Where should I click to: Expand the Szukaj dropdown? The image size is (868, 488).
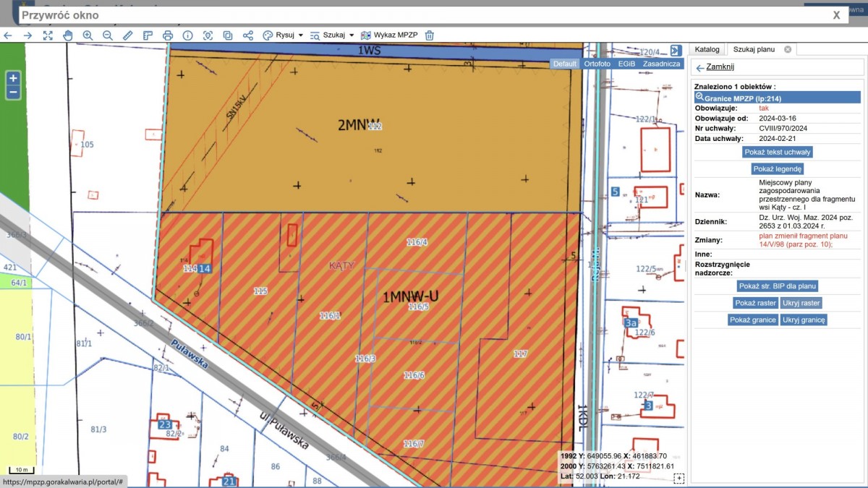[x=332, y=35]
